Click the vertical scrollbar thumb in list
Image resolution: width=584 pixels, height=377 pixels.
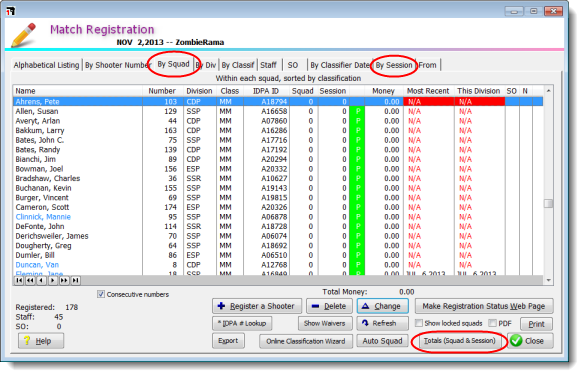click(548, 203)
